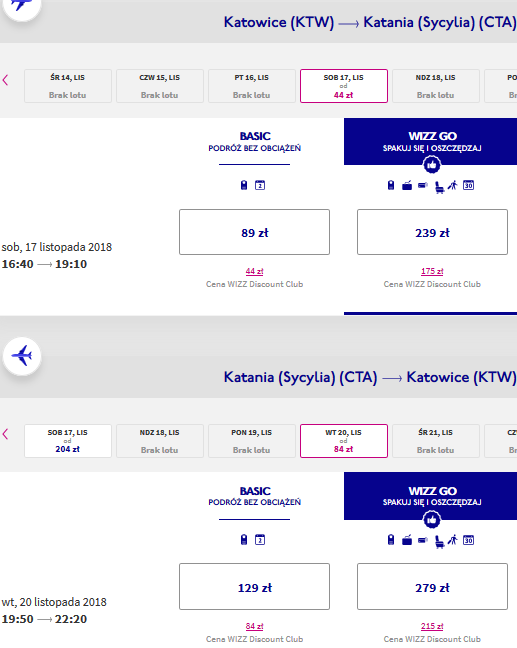The width and height of the screenshot is (517, 648).
Task: Show earlier return dates with left chevron
Action: (x=5, y=434)
